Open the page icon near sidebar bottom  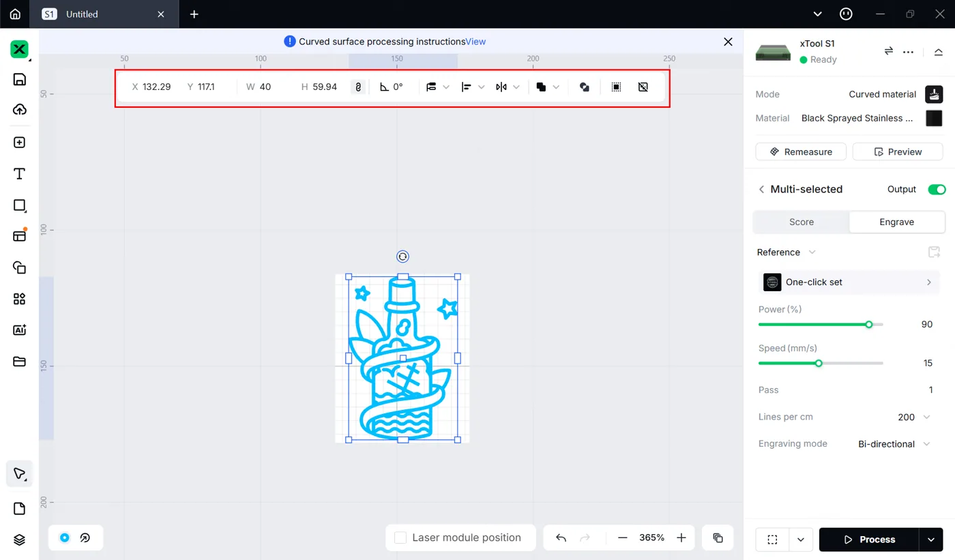pyautogui.click(x=19, y=509)
